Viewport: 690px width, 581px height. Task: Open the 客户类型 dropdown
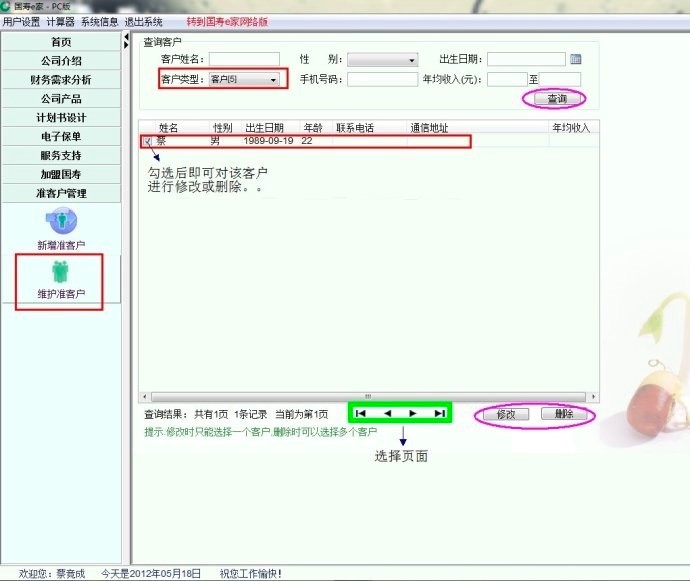pos(244,79)
